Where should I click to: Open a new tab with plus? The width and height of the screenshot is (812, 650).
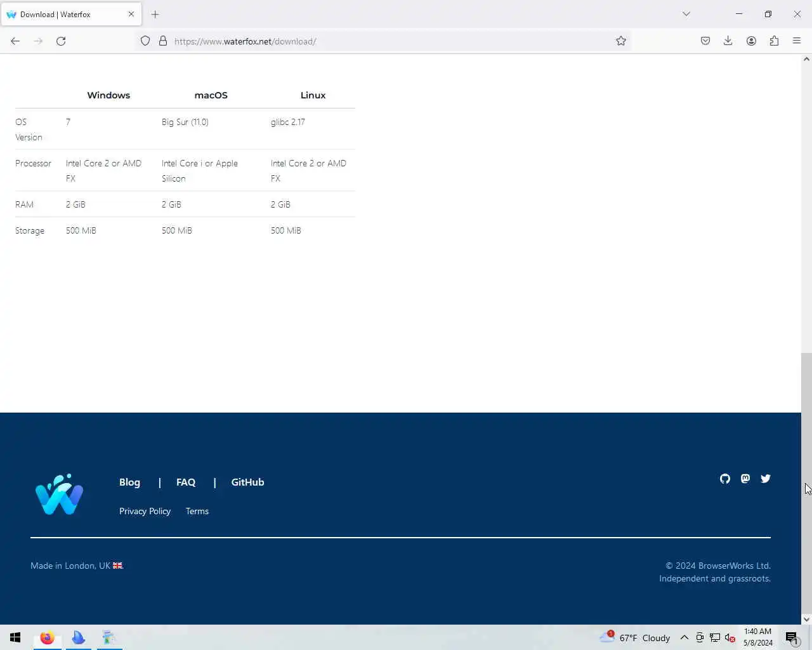pos(155,14)
